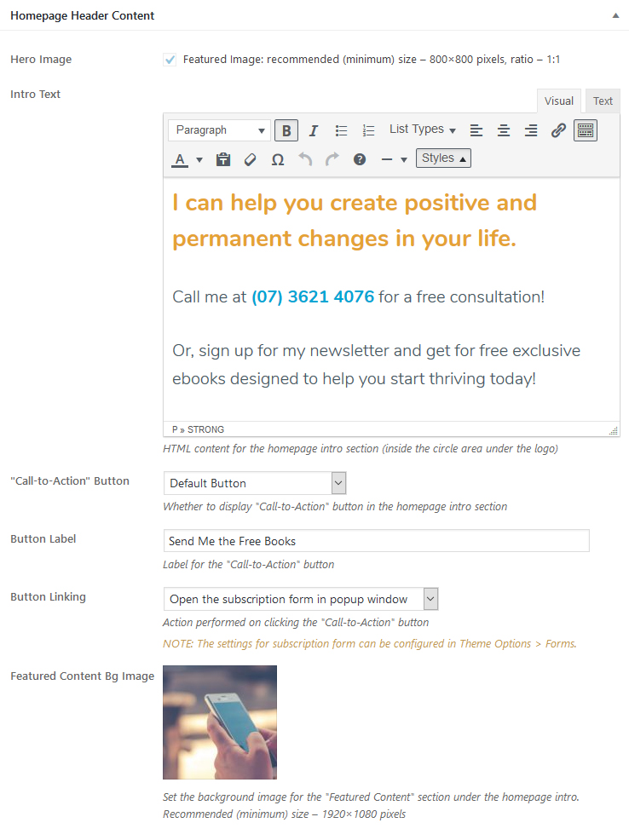Image resolution: width=629 pixels, height=840 pixels.
Task: Toggle italic formatting in editor toolbar
Action: [x=314, y=130]
